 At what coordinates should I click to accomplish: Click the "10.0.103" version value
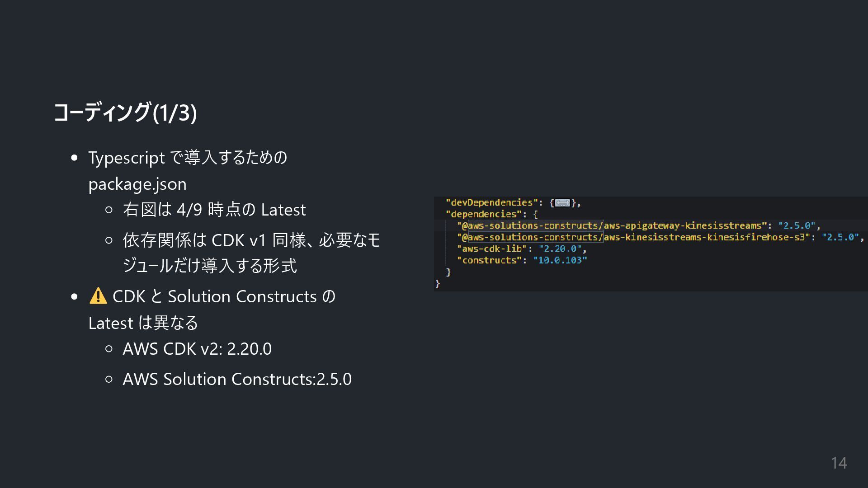click(559, 260)
